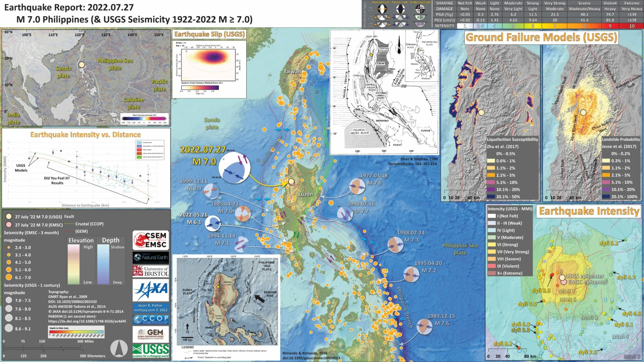Screen dimensions: 644x362
Task: Click the Depth to Slab color bar
Action: coord(76,332)
